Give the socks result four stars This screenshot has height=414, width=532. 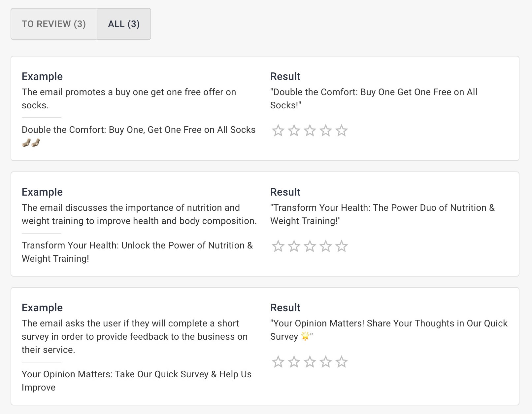point(325,131)
